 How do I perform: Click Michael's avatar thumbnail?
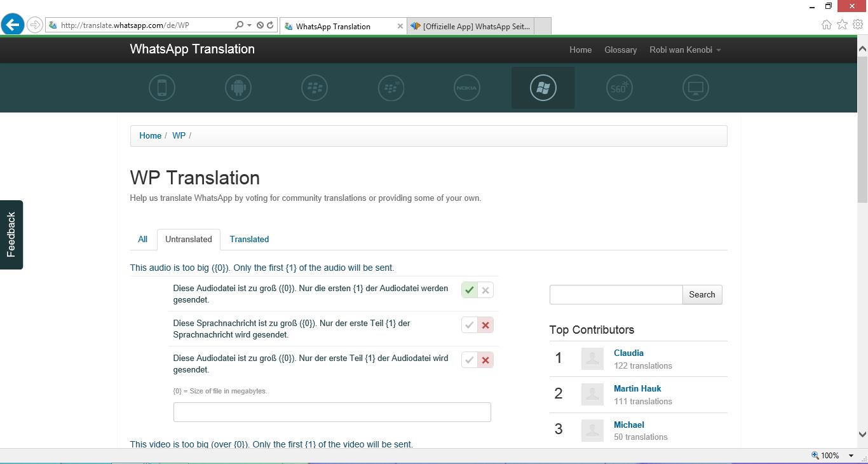point(592,430)
